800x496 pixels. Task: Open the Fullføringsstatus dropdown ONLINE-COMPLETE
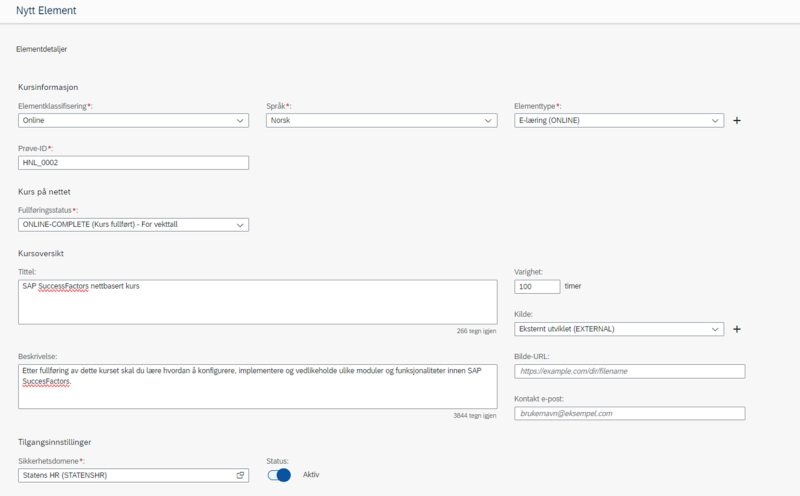(133, 225)
